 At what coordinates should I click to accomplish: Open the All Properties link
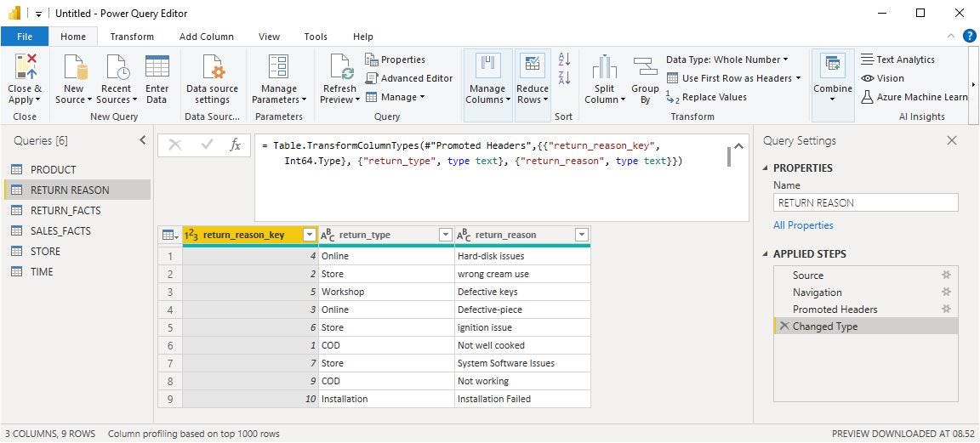(803, 225)
